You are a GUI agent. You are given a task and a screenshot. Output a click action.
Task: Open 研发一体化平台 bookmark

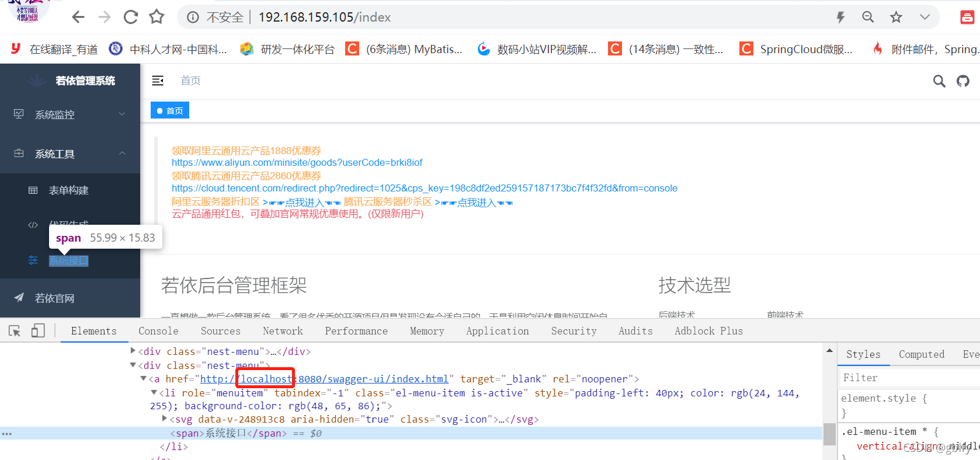click(x=287, y=50)
